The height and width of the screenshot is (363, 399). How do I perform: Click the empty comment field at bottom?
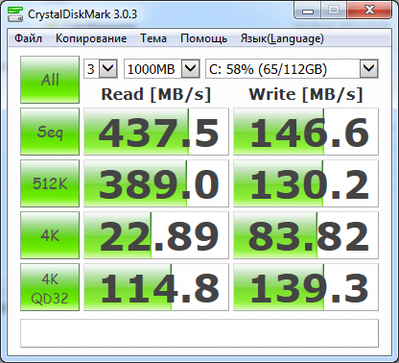click(x=199, y=333)
